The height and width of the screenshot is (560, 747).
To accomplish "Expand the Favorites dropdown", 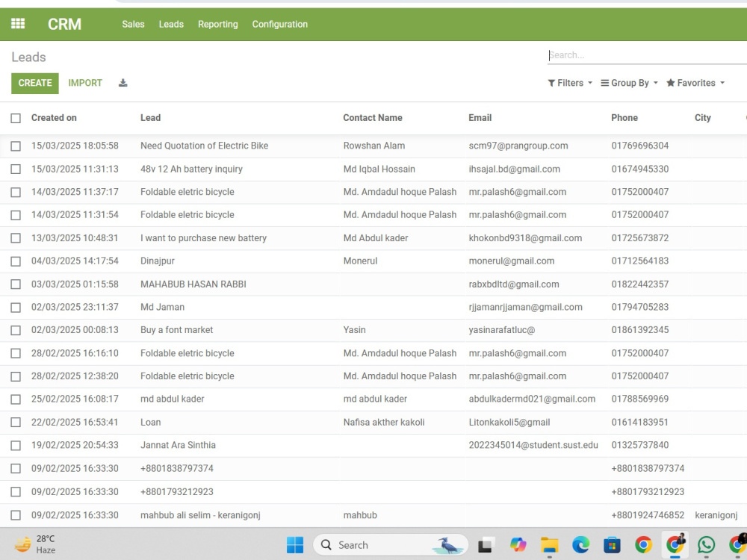I will (x=695, y=83).
